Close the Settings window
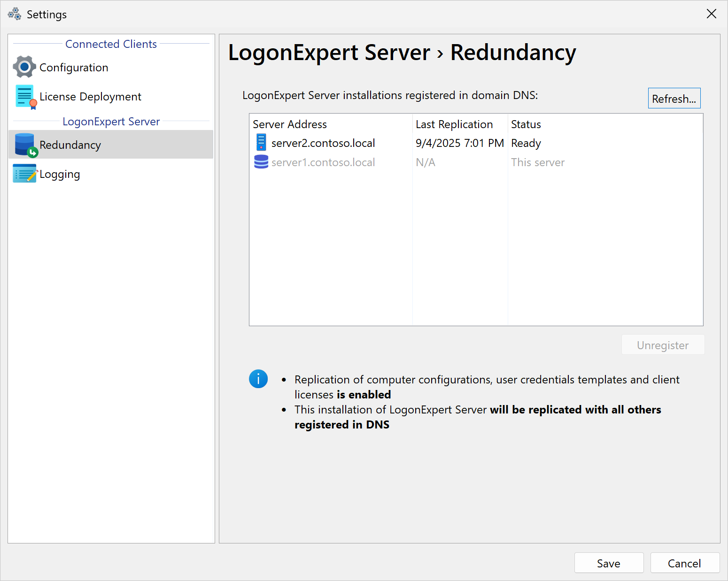This screenshot has height=581, width=728. coord(711,14)
